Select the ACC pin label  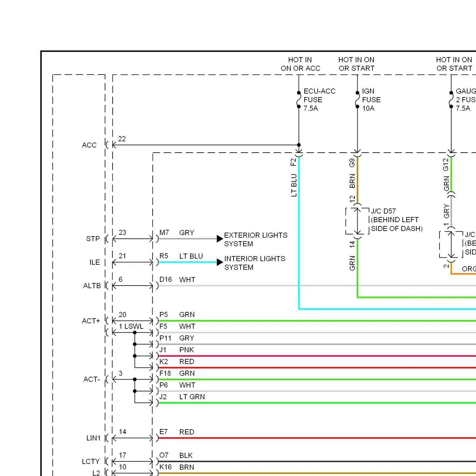tap(89, 145)
